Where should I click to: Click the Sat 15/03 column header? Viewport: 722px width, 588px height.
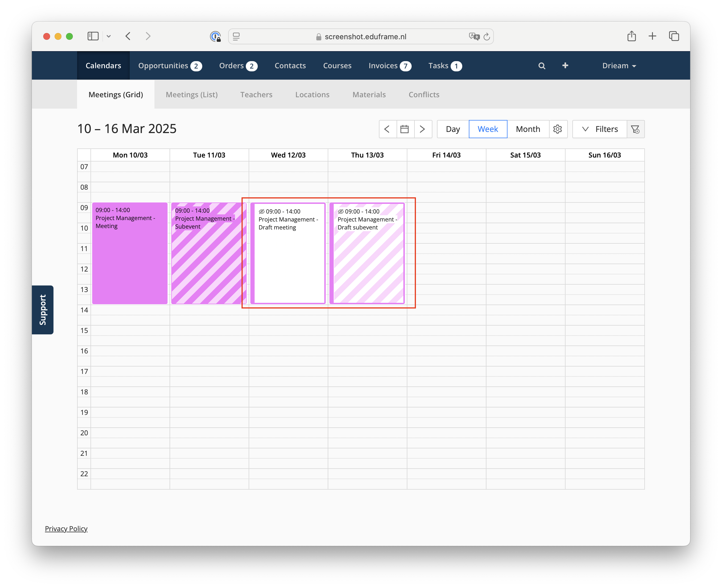pyautogui.click(x=525, y=155)
